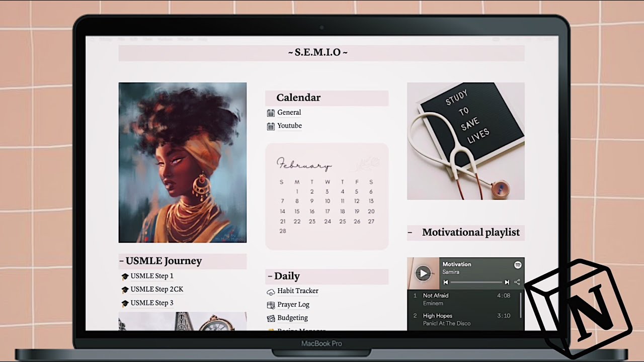644x362 pixels.
Task: Click the S.E.M.I.O page title
Action: click(x=318, y=52)
